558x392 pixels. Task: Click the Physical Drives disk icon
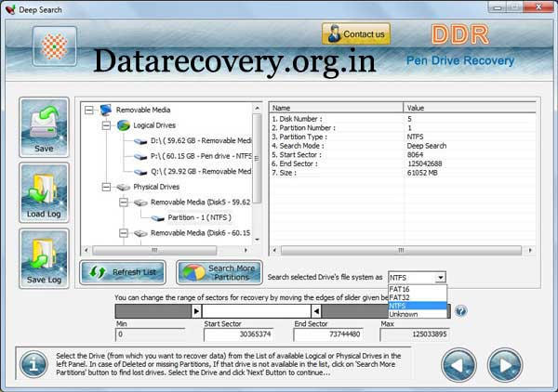click(124, 187)
